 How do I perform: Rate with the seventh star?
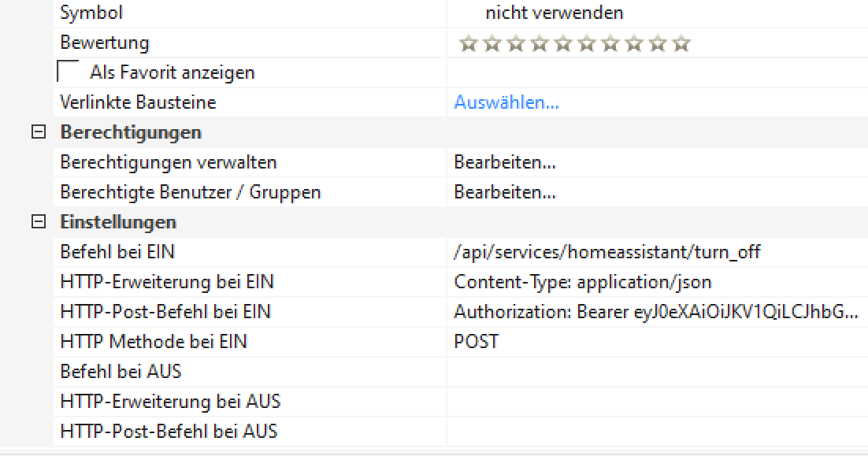coord(610,43)
